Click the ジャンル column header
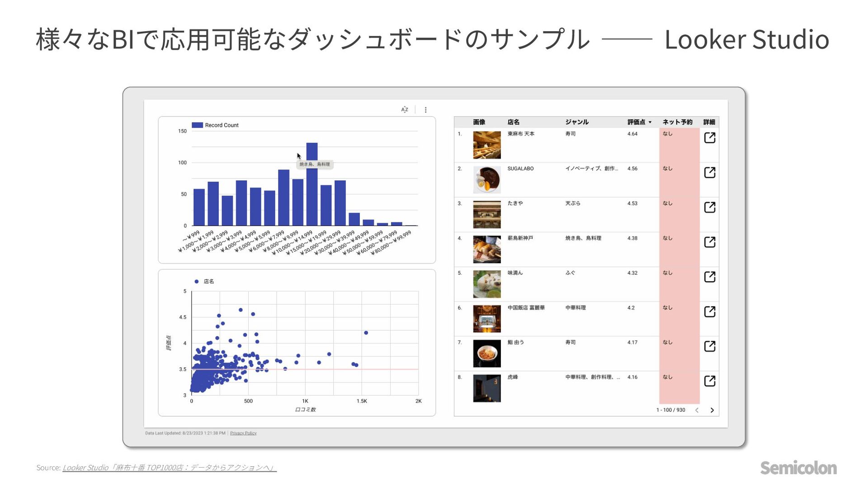The height and width of the screenshot is (488, 868). point(576,122)
